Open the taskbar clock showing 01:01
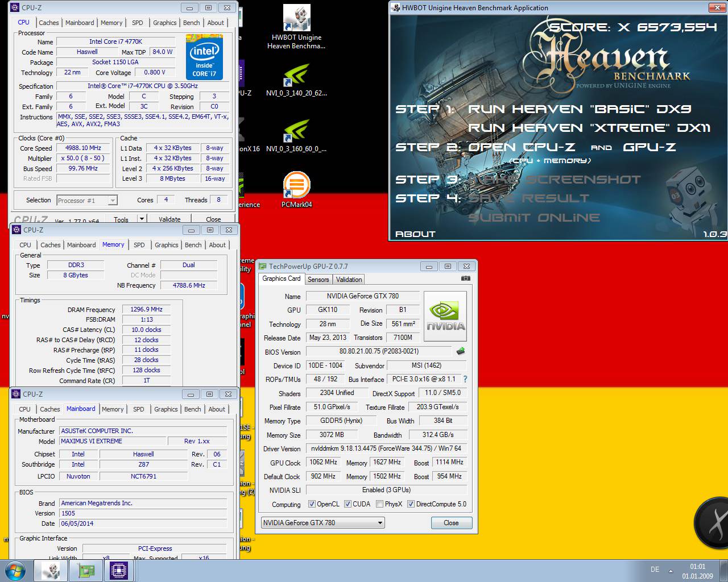Image resolution: width=728 pixels, height=582 pixels. pyautogui.click(x=697, y=571)
